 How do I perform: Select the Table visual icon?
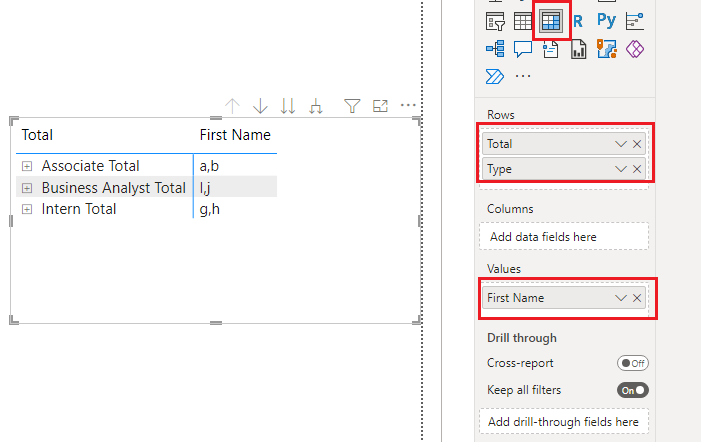pos(523,21)
